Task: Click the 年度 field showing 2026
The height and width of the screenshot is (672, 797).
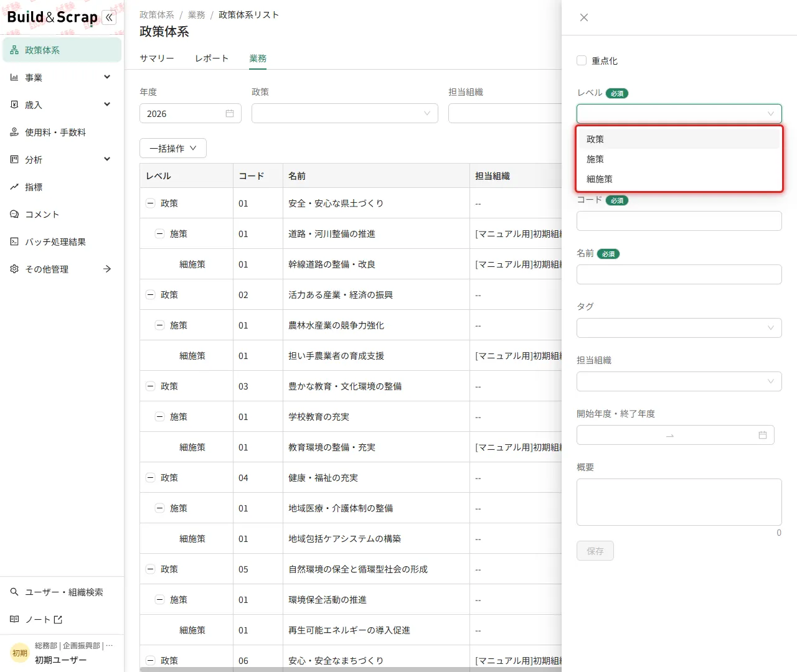Action: tap(191, 113)
